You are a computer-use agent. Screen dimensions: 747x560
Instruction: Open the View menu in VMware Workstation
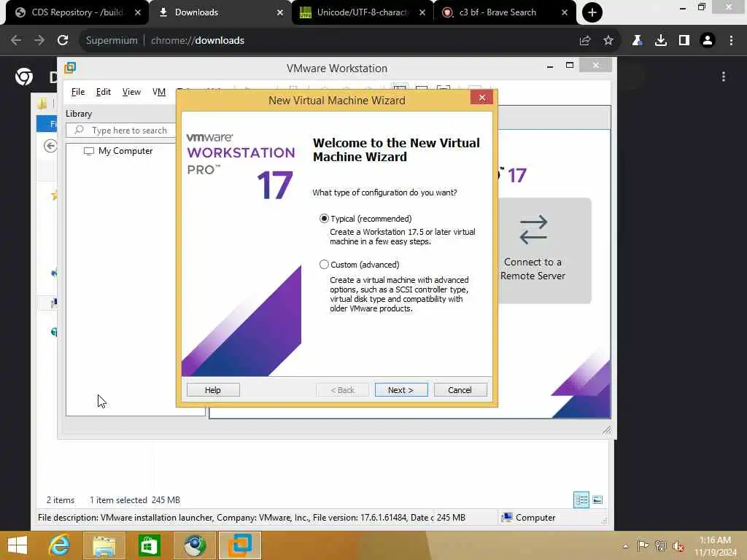point(131,92)
